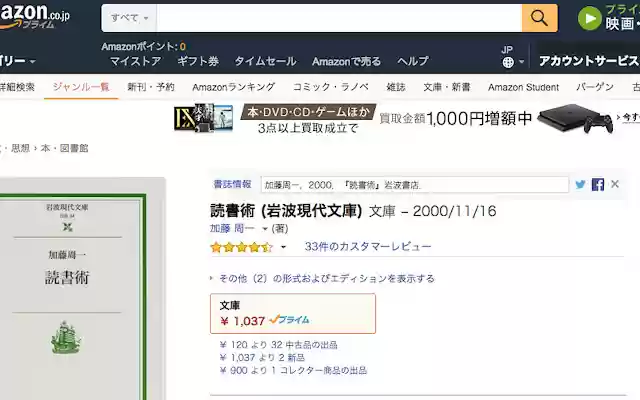Open author 加藤 周一 link
The image size is (640, 400).
232,228
